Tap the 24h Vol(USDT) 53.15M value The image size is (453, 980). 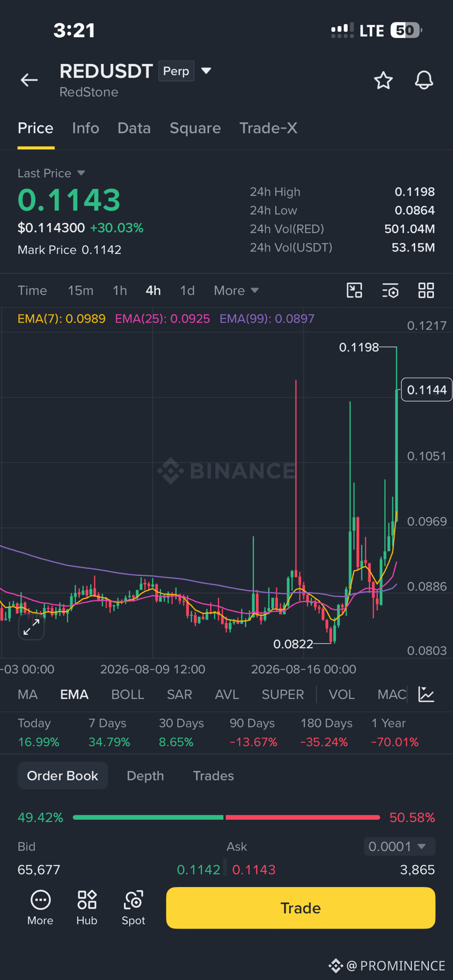point(413,248)
